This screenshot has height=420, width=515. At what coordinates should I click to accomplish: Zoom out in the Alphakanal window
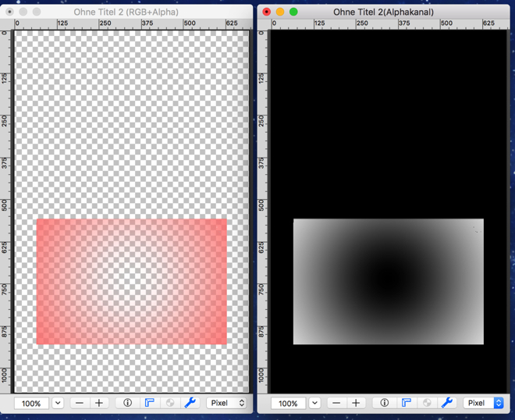pyautogui.click(x=336, y=403)
